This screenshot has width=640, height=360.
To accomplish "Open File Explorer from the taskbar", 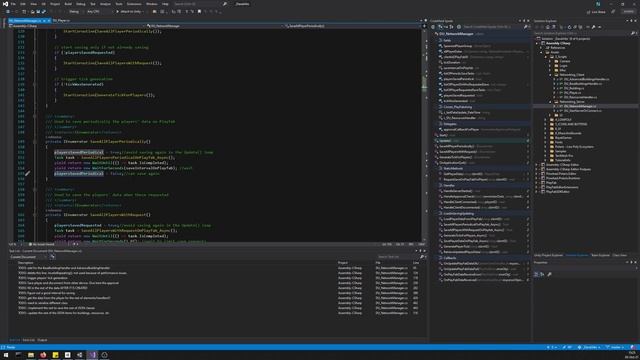I will (31, 355).
